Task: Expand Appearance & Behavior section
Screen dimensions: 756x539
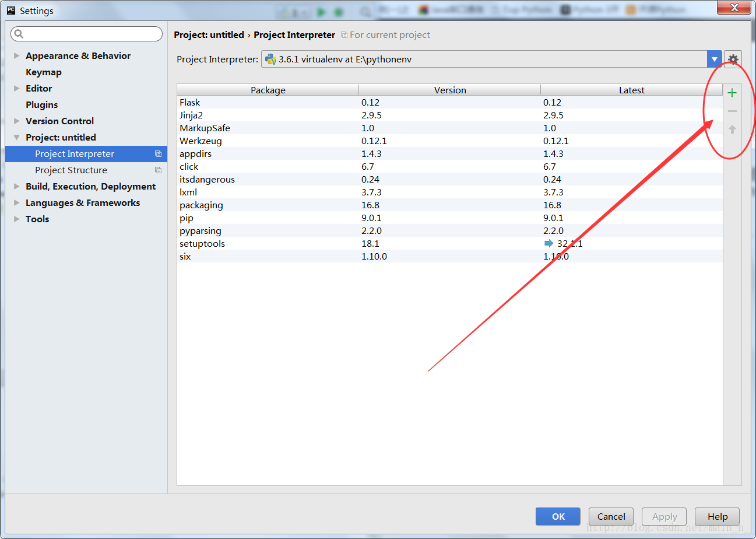Action: click(x=17, y=56)
